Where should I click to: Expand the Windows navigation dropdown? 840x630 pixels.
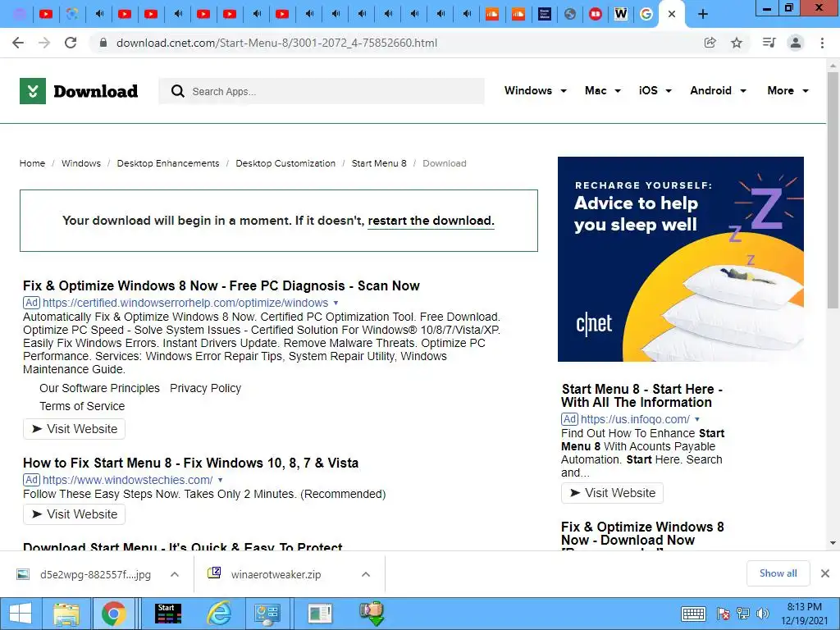pos(535,90)
